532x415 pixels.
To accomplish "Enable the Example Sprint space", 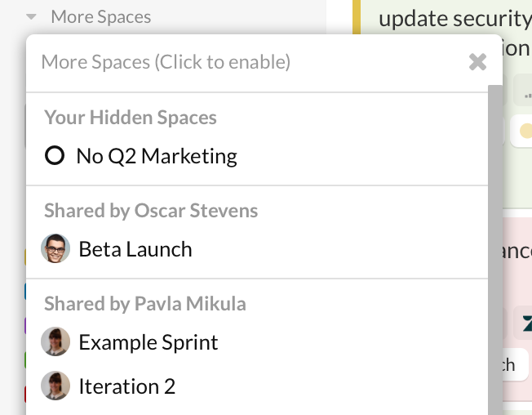I will 149,342.
